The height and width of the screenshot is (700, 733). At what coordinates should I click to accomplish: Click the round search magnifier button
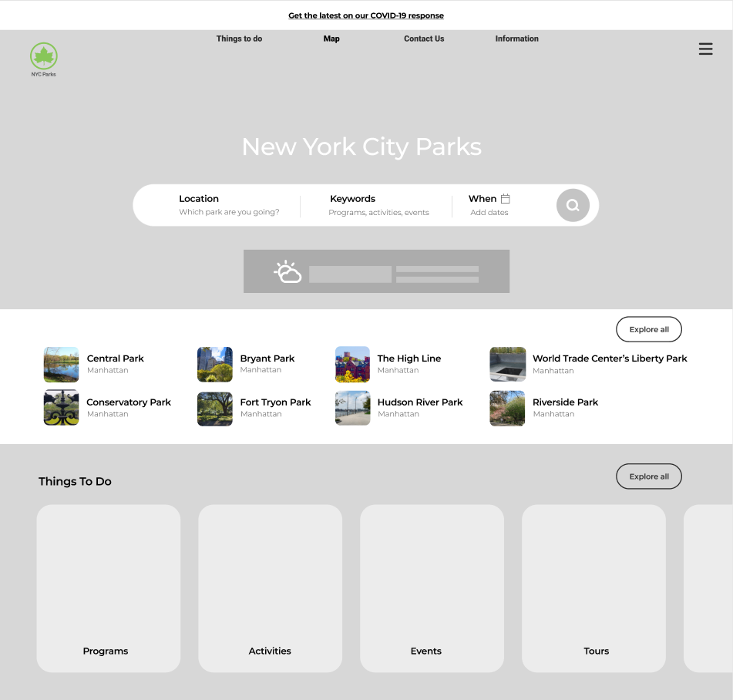573,205
